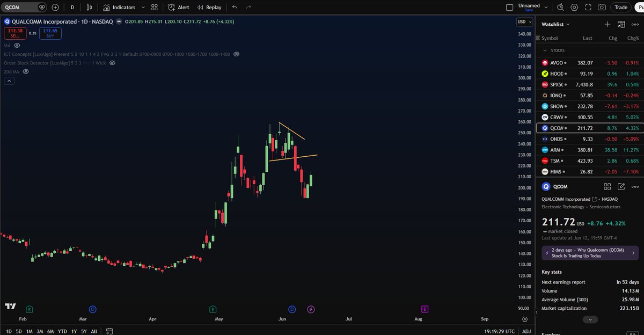Select TSM row in watchlist
The height and width of the screenshot is (335, 644).
pos(589,161)
